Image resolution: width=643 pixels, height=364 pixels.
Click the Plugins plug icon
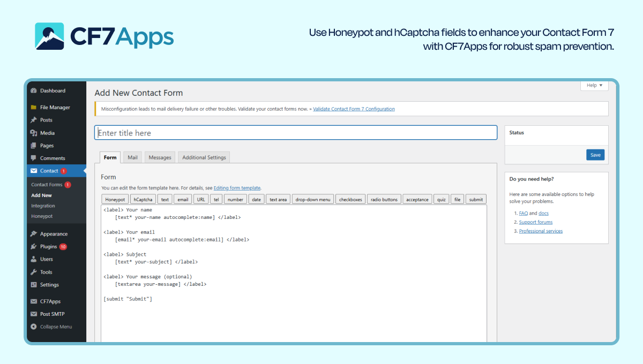click(34, 246)
